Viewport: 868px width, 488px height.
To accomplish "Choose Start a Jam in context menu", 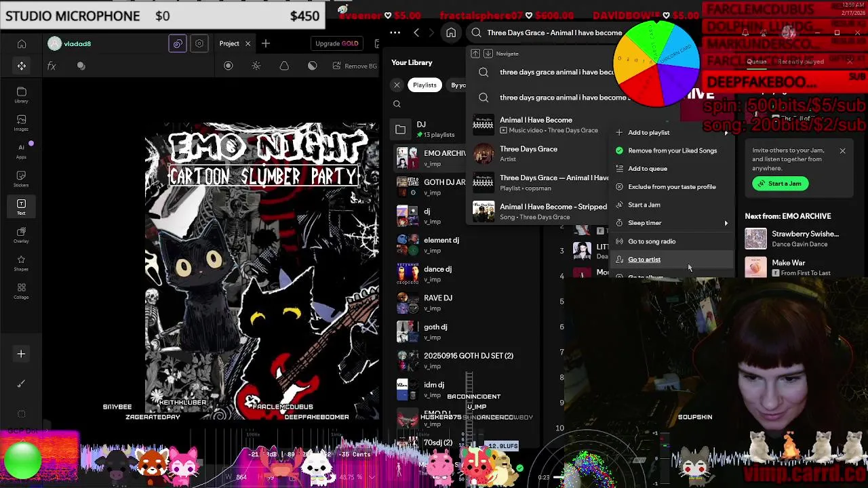I will (671, 205).
